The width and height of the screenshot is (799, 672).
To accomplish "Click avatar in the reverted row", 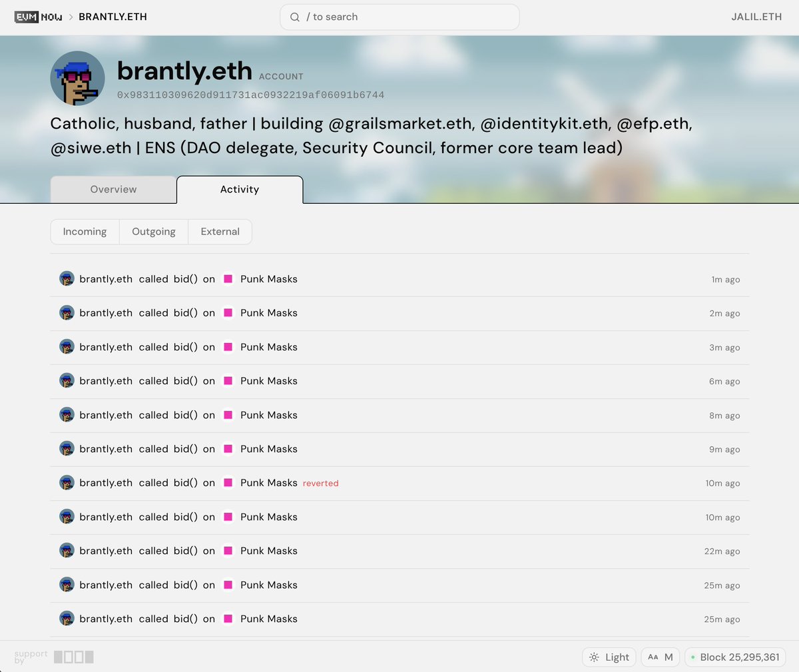I will click(x=67, y=483).
